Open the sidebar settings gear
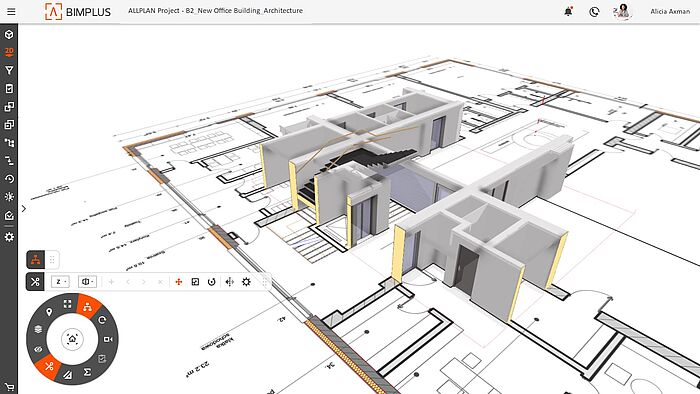 coord(9,237)
